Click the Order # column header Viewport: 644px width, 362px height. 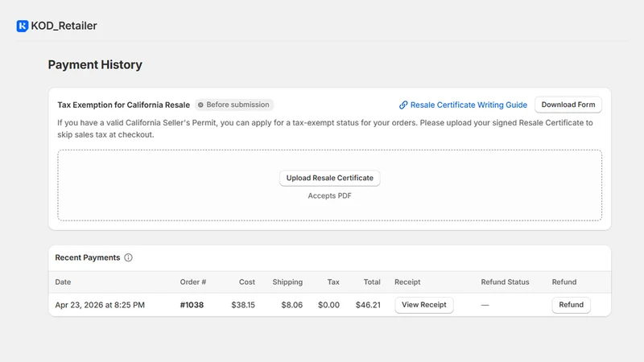tap(193, 282)
